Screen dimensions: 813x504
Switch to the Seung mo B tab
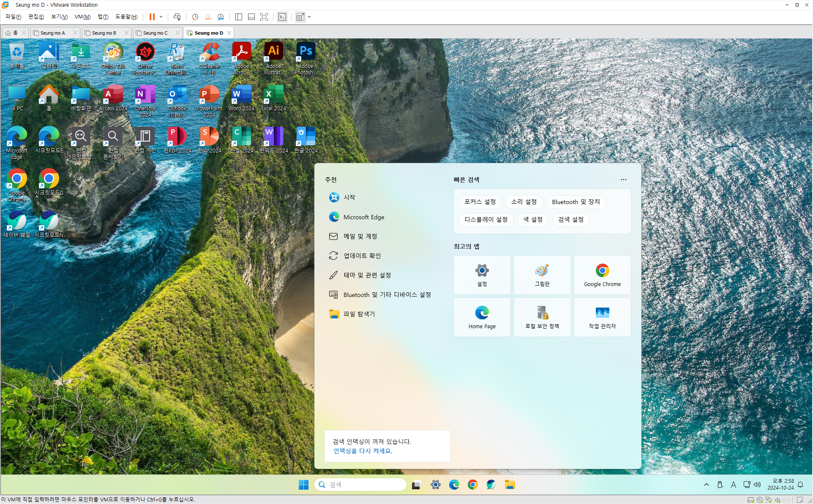tap(104, 33)
